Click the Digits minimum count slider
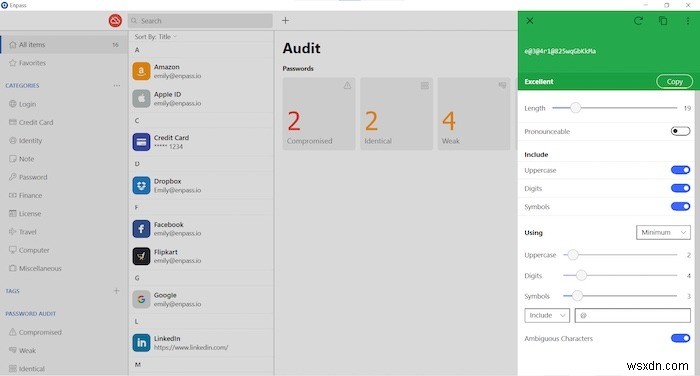The height and width of the screenshot is (376, 700). coord(620,275)
